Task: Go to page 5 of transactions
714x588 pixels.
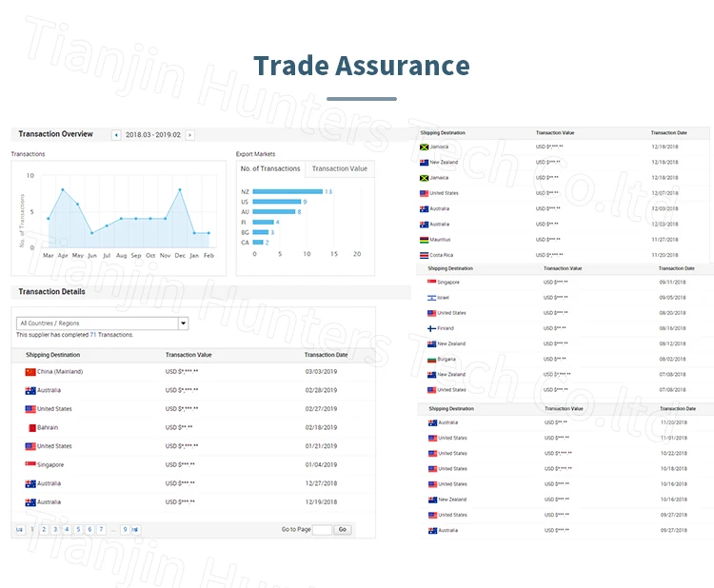Action: (x=78, y=529)
